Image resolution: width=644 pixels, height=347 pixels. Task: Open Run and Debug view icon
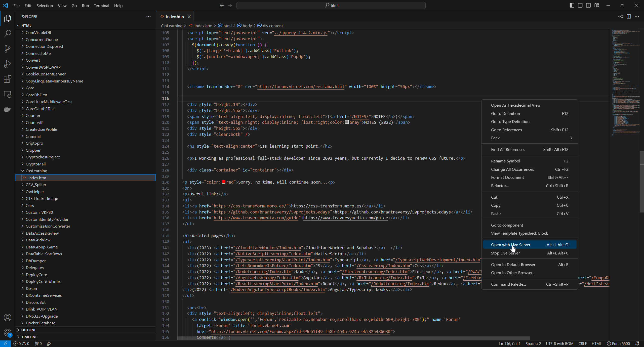[8, 64]
